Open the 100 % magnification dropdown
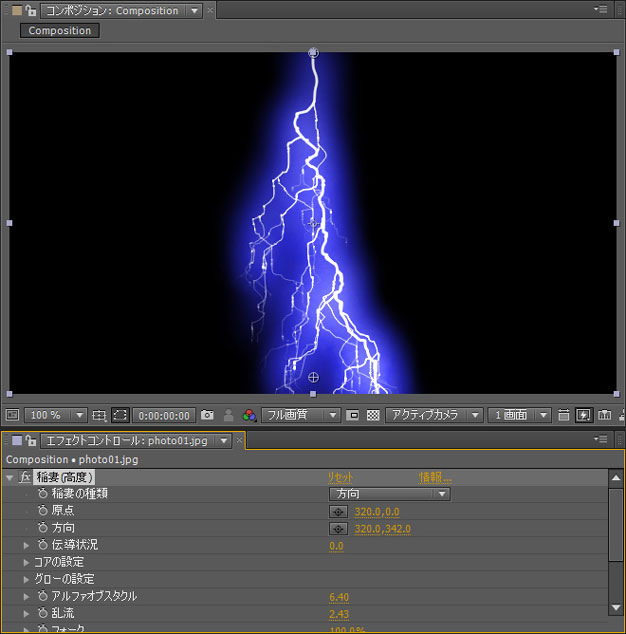 pos(55,415)
